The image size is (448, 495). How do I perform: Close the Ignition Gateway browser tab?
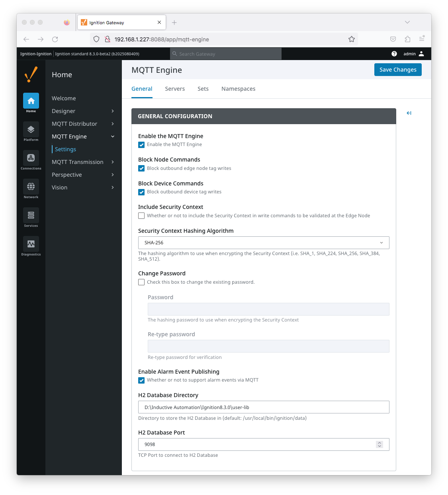(159, 22)
